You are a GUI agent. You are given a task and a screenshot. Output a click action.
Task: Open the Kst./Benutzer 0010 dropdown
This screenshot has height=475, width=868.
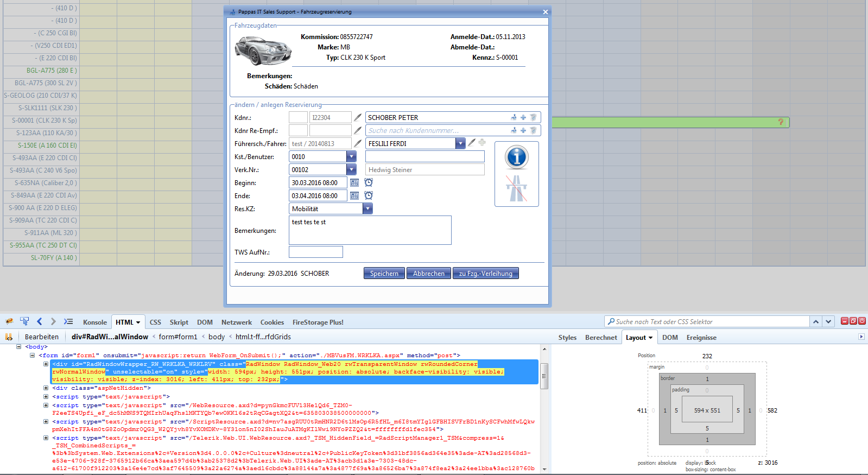352,156
